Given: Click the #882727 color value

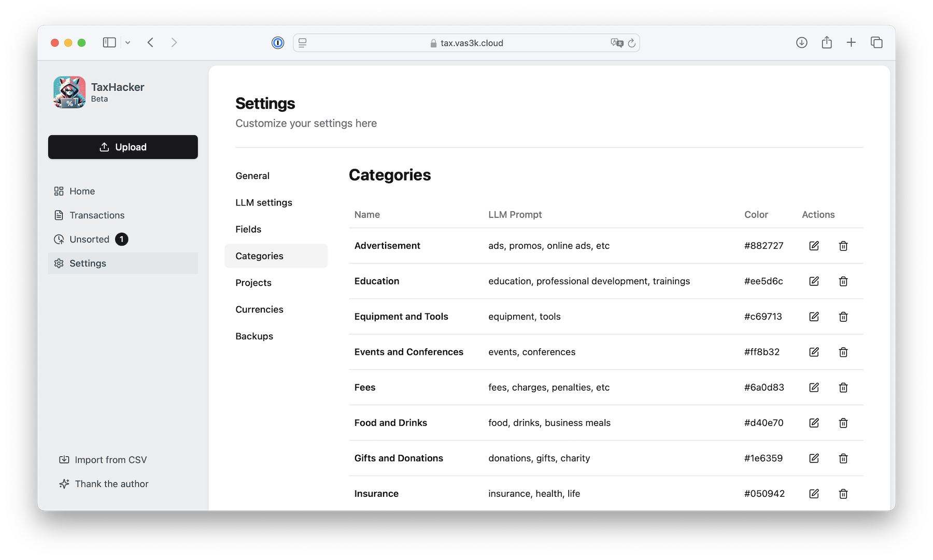Looking at the screenshot, I should pos(764,246).
